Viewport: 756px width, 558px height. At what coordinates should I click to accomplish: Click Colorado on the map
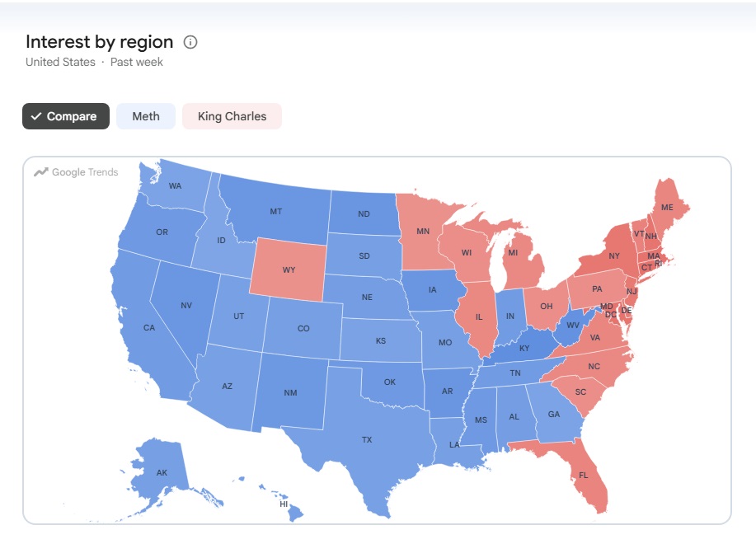click(303, 328)
